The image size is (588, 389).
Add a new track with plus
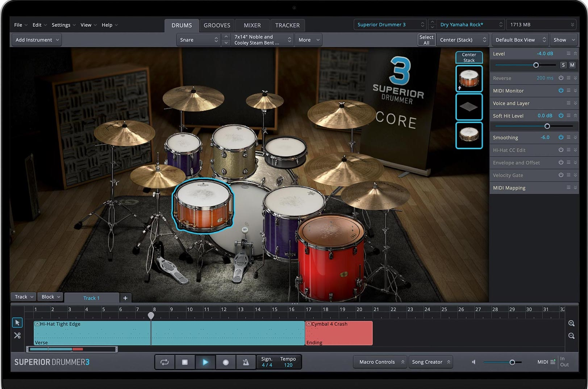[x=125, y=298]
